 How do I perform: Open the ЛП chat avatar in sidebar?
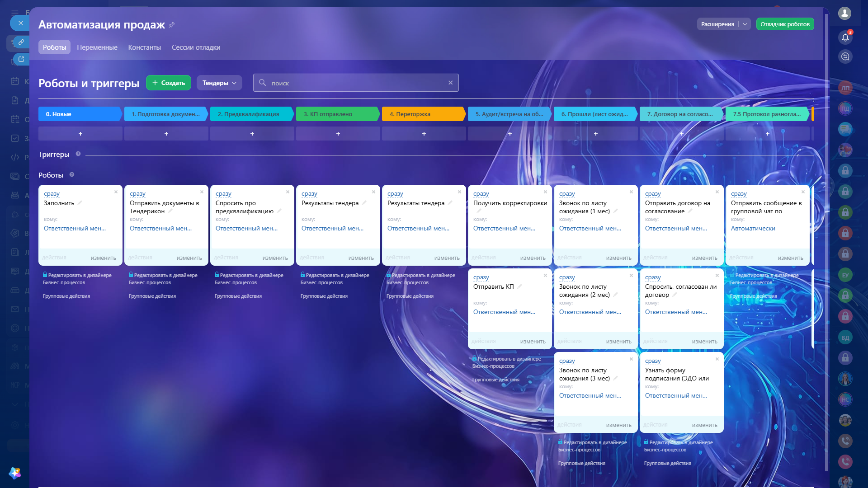pyautogui.click(x=845, y=88)
